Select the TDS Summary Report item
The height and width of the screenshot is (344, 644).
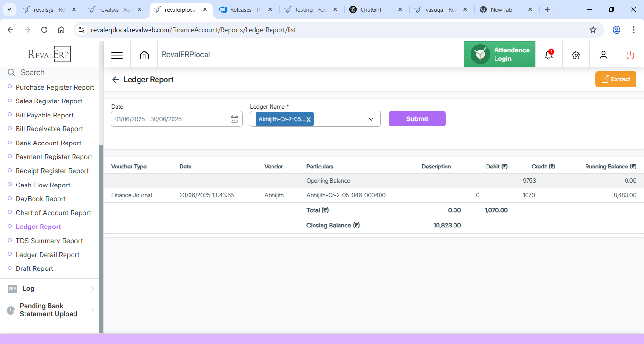(49, 241)
